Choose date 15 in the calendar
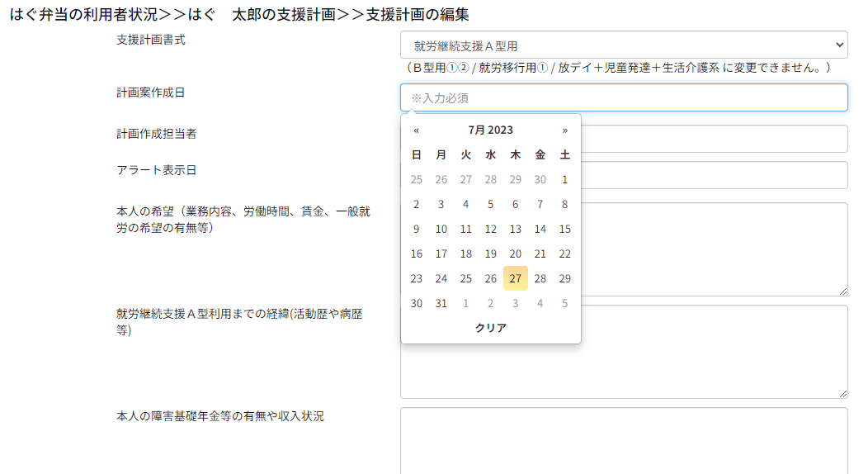868x474 pixels. tap(565, 230)
